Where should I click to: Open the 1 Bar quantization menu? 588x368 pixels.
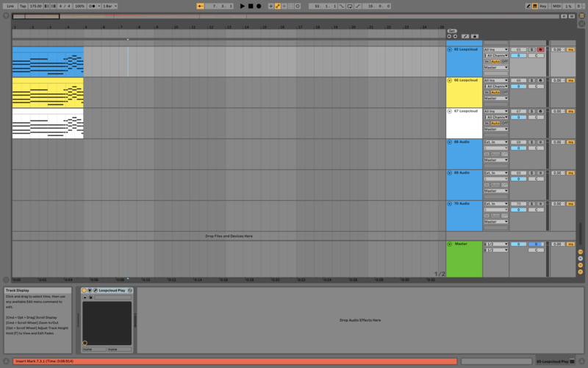click(108, 6)
